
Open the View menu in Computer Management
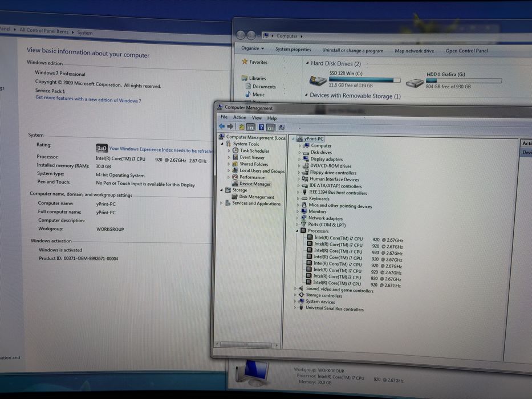tap(257, 118)
